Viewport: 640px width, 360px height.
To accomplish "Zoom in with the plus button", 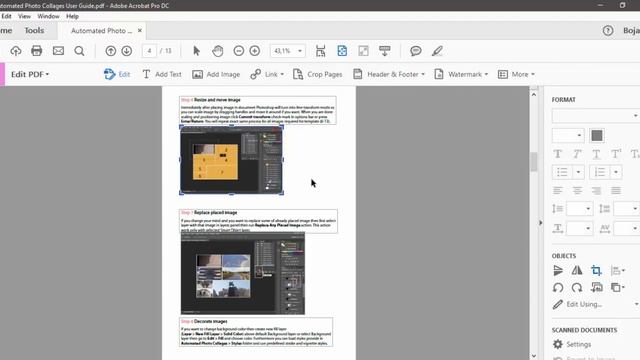I will tap(255, 51).
